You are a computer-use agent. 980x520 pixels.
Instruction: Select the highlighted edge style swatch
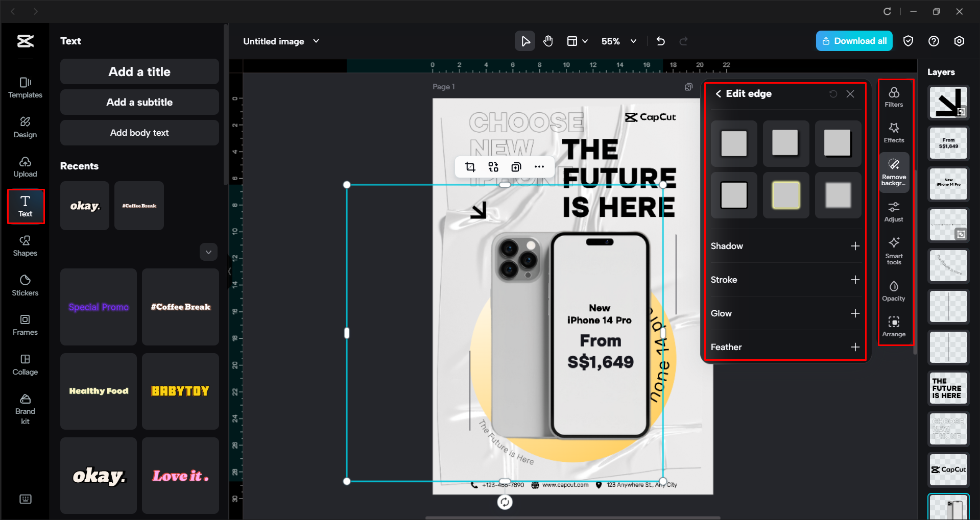pyautogui.click(x=785, y=195)
